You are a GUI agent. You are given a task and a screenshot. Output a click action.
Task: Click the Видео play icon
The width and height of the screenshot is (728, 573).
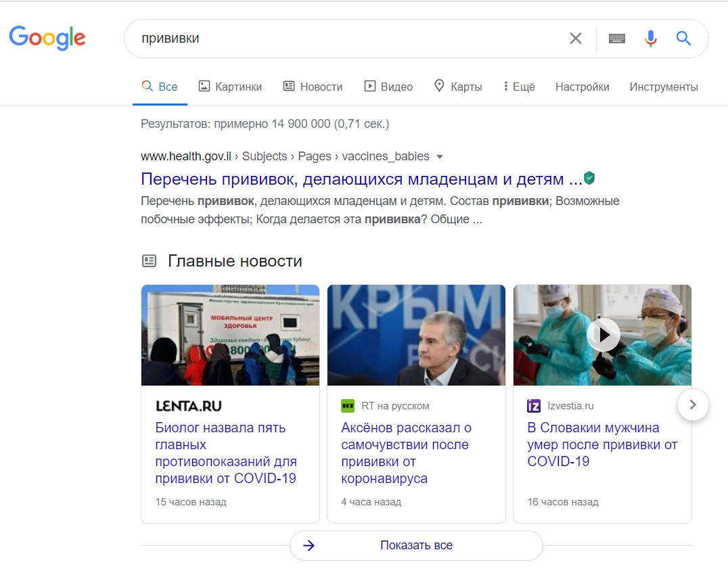[x=369, y=86]
